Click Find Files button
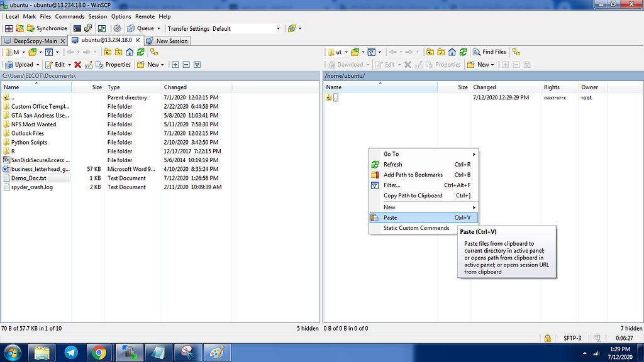This screenshot has height=362, width=644. [x=489, y=52]
